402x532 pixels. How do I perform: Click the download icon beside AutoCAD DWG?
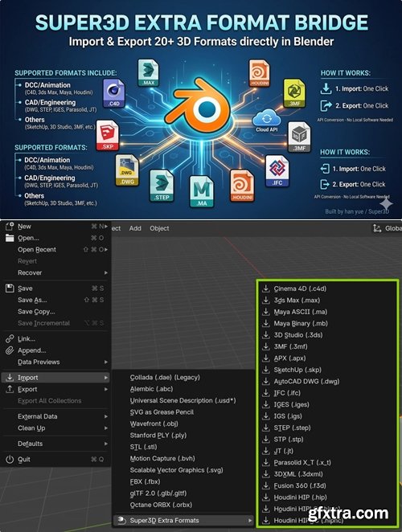(265, 381)
